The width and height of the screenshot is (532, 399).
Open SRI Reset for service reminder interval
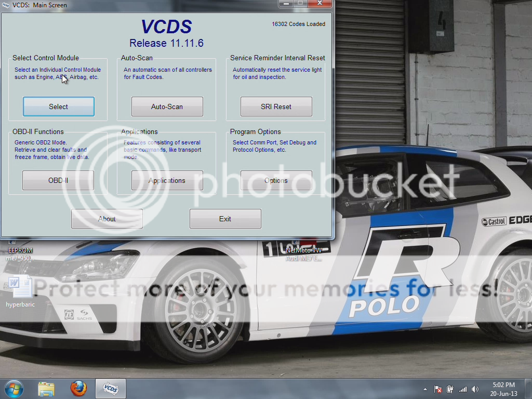(x=276, y=106)
